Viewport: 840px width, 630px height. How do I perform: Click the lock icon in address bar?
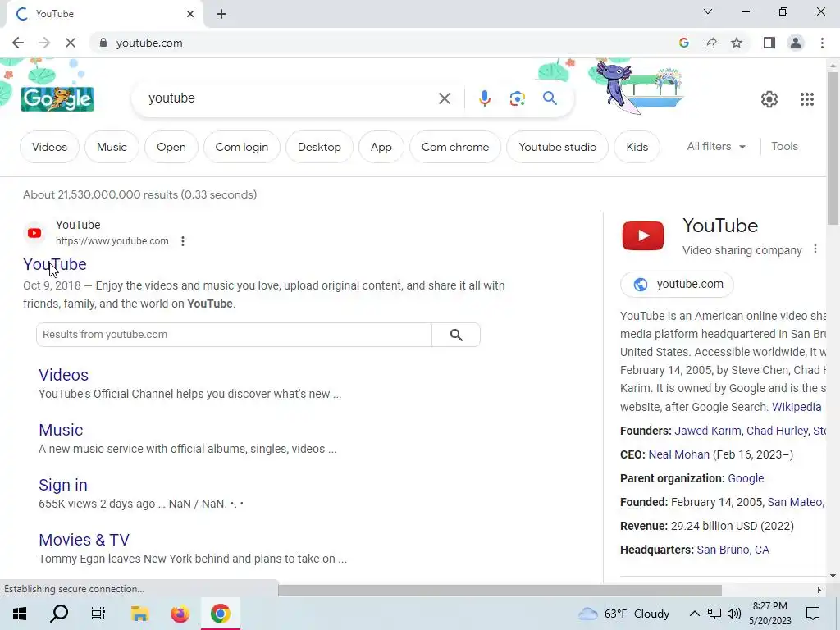coord(103,43)
